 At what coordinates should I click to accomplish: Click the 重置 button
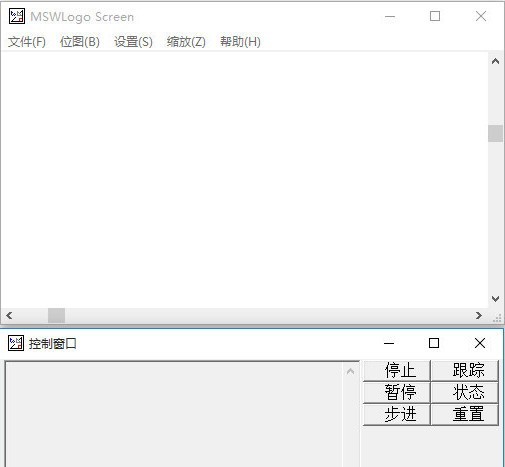pyautogui.click(x=465, y=414)
